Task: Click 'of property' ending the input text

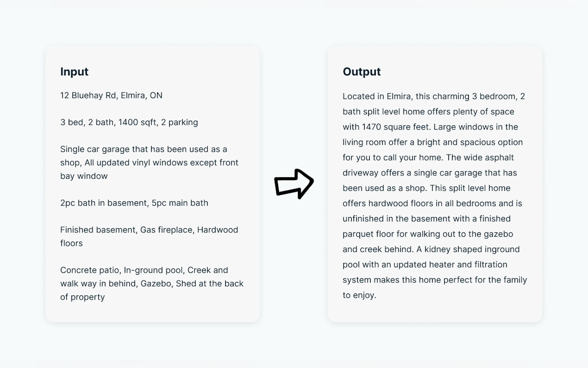Action: [x=82, y=297]
